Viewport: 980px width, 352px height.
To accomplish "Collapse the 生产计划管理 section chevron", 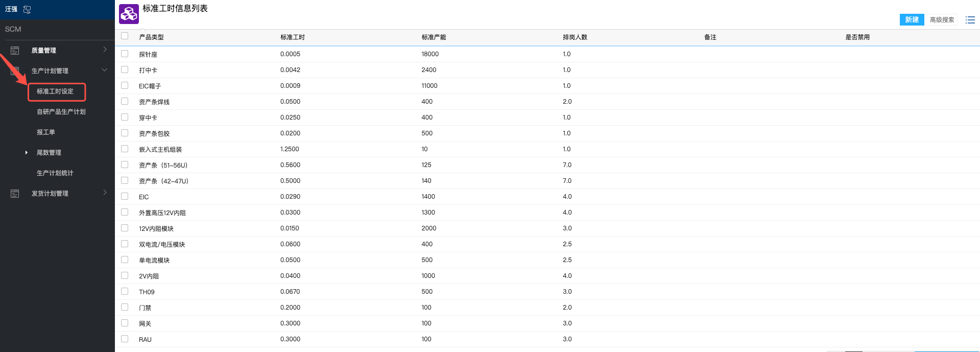I will [x=105, y=70].
